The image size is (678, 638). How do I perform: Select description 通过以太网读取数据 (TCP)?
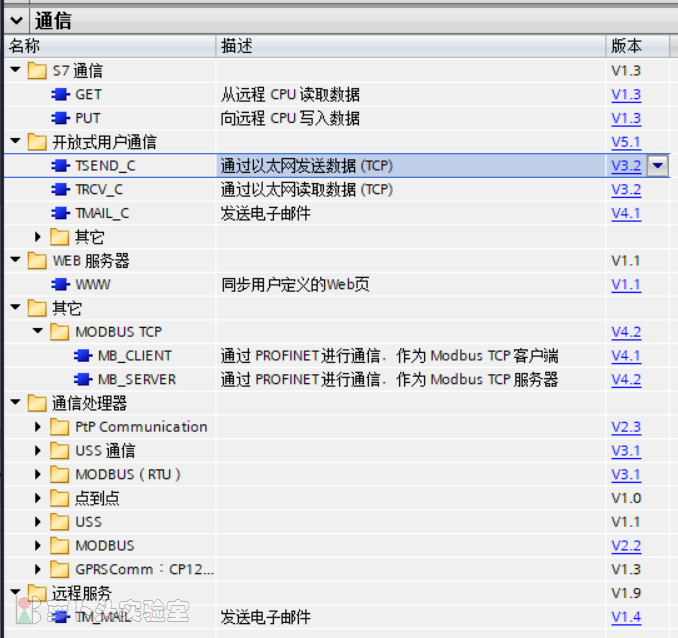coord(307,189)
